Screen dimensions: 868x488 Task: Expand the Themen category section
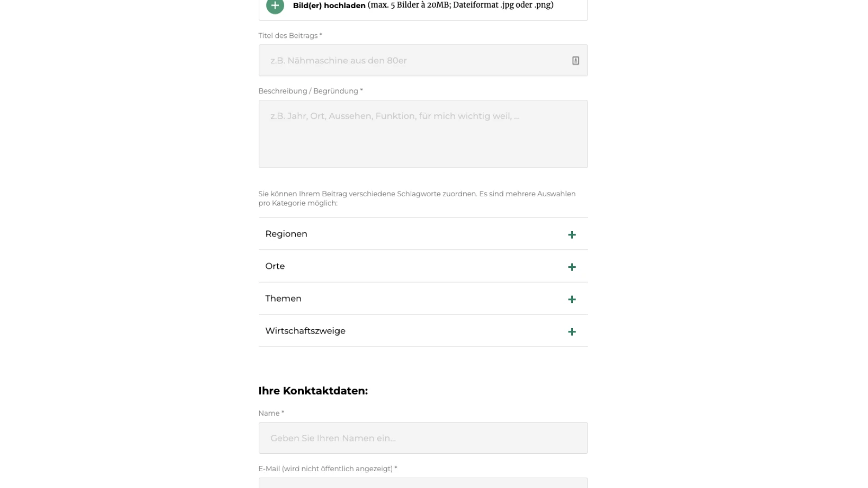(283, 298)
